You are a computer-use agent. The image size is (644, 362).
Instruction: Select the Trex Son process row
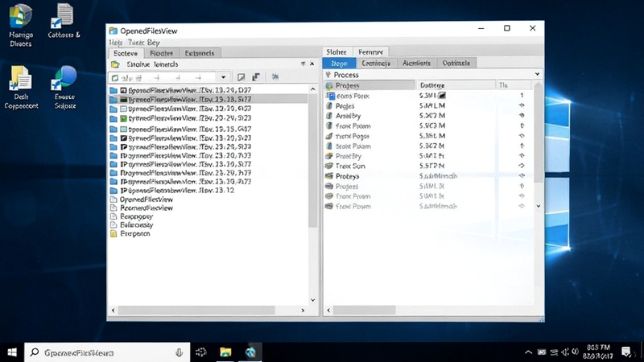click(x=428, y=166)
